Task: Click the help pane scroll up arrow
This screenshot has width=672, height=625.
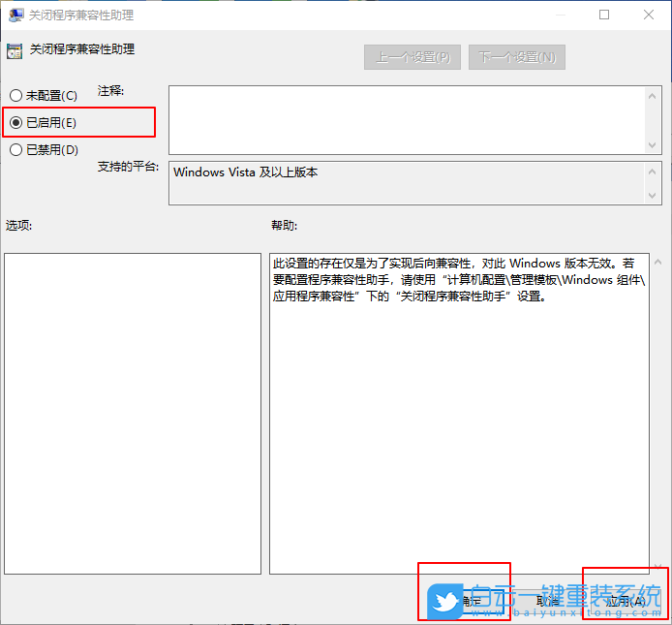Action: pyautogui.click(x=657, y=262)
